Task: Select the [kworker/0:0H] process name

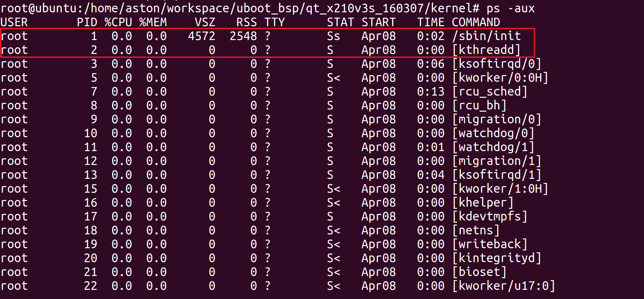Action: (500, 78)
